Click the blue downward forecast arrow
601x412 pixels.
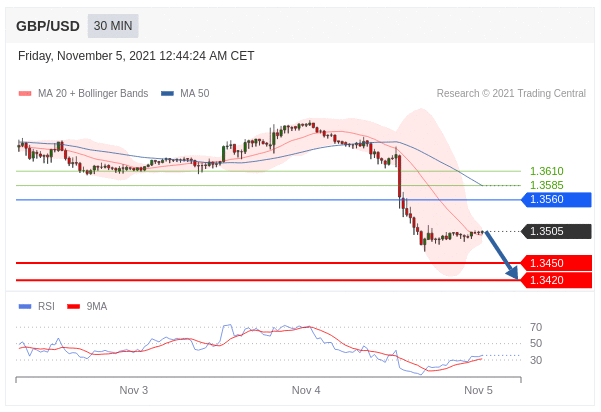502,256
